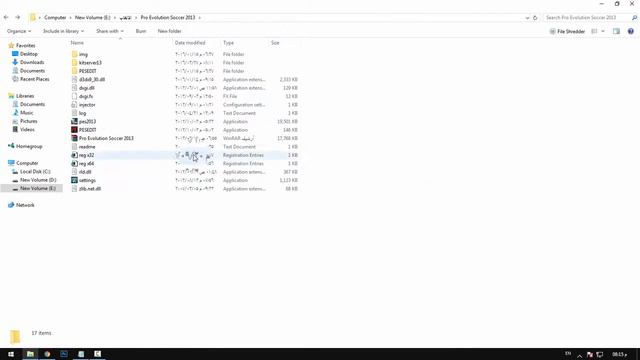Sort by the Size column header
Image resolution: width=640 pixels, height=360 pixels.
[x=275, y=43]
